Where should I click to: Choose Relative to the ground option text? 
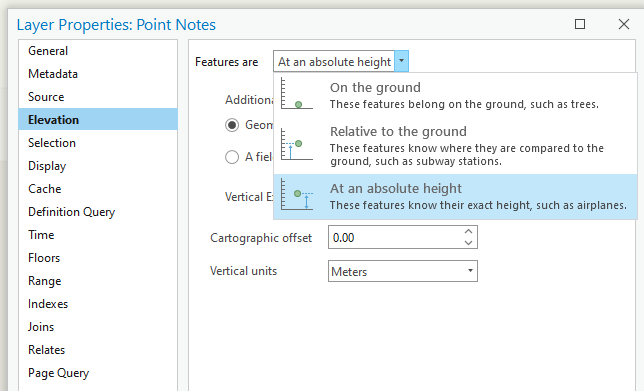click(398, 131)
